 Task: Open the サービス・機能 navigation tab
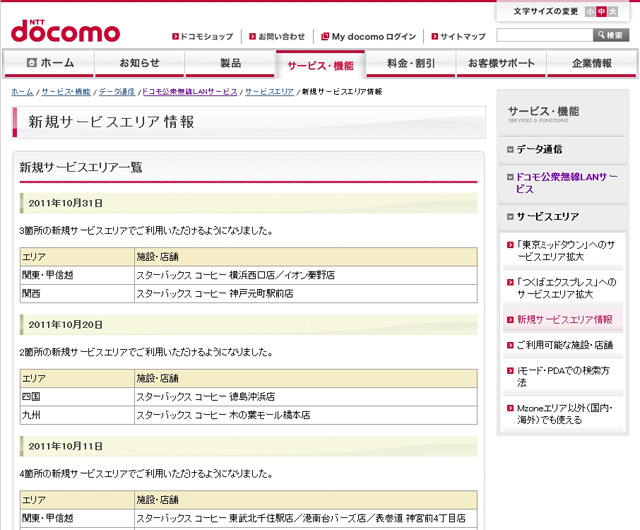(x=320, y=65)
